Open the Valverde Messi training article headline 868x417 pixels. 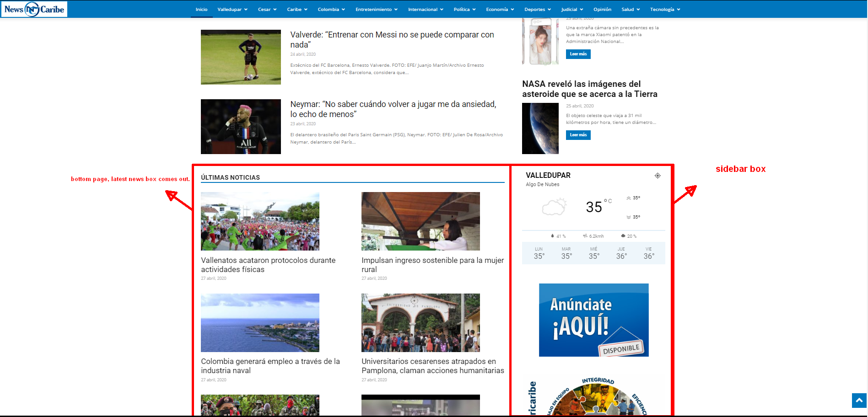[x=392, y=40]
